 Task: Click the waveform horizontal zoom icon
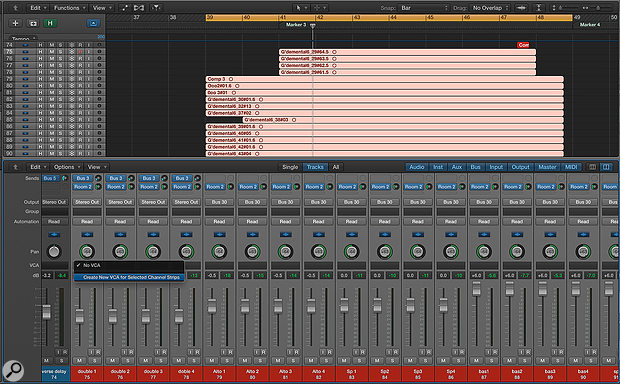point(521,8)
